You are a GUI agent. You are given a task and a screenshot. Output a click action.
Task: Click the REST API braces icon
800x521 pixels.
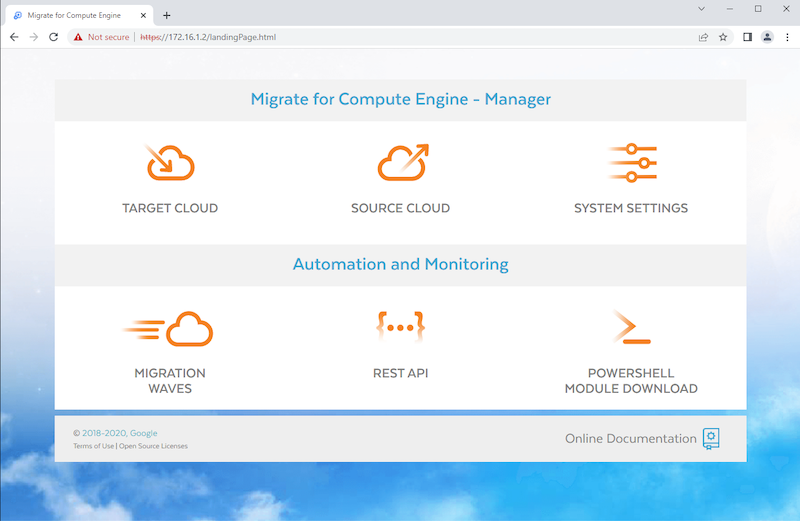[x=401, y=327]
